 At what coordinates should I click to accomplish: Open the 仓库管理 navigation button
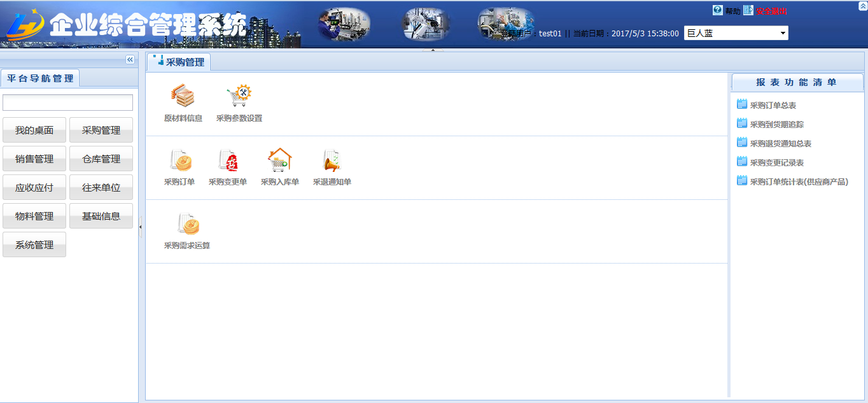[x=101, y=159]
